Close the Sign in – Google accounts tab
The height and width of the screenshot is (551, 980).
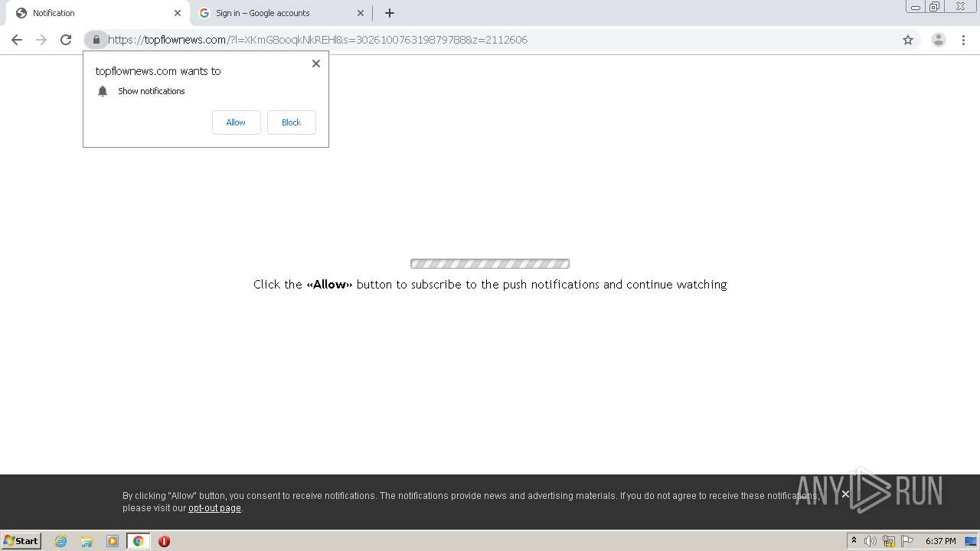coord(361,13)
